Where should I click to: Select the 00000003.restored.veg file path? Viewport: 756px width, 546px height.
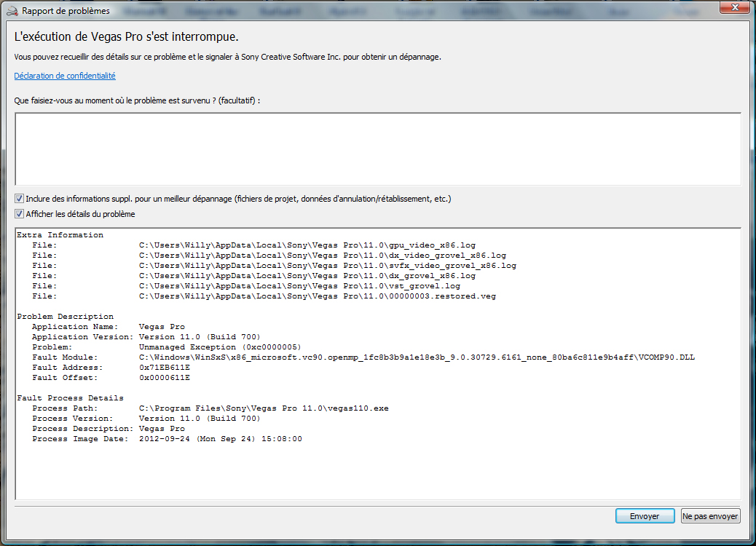[318, 296]
